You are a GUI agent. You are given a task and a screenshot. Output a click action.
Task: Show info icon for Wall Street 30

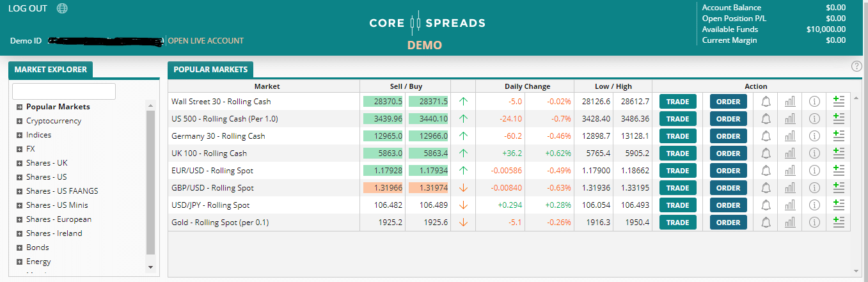point(814,101)
